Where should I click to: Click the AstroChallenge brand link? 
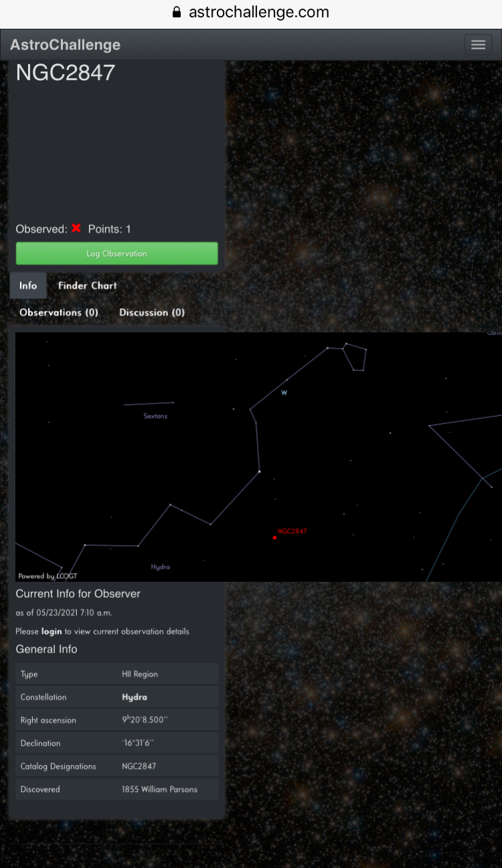click(x=66, y=45)
